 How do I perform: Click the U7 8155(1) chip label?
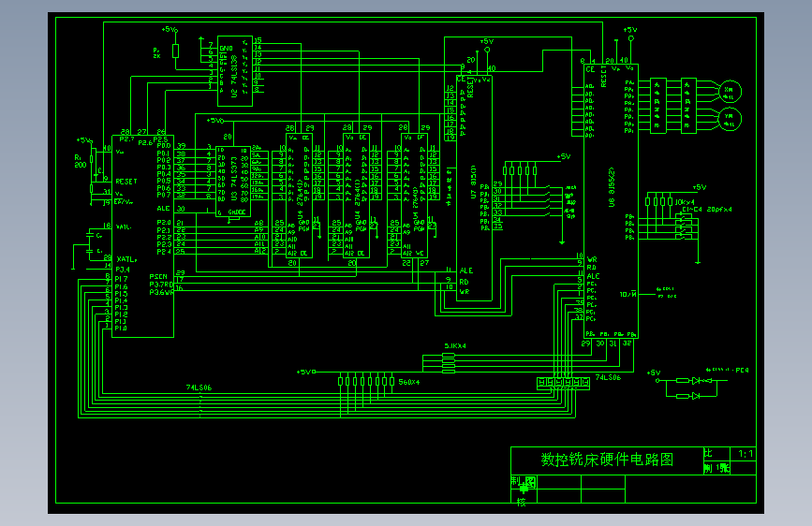[473, 183]
